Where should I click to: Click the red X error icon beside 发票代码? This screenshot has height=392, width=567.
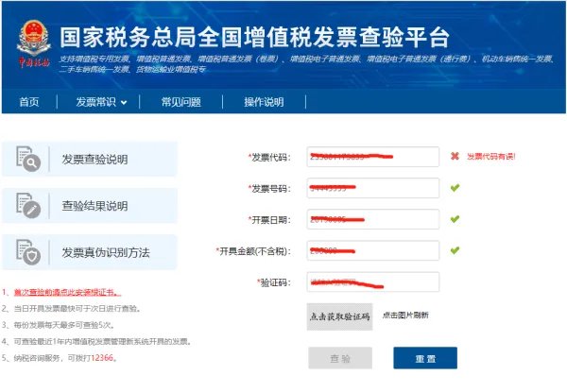pos(455,156)
